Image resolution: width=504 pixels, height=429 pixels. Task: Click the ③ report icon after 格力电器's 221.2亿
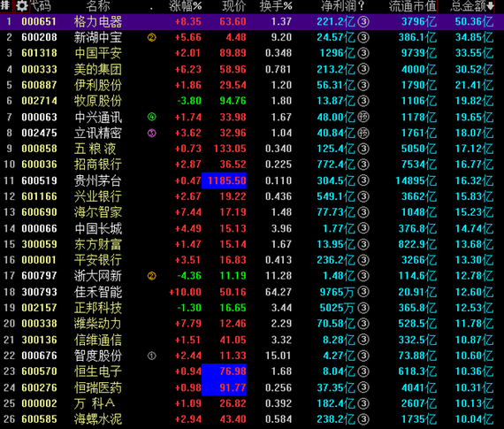363,22
